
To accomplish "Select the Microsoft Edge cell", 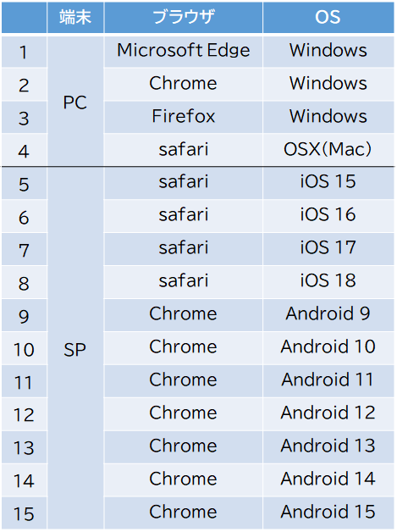I will pos(183,51).
